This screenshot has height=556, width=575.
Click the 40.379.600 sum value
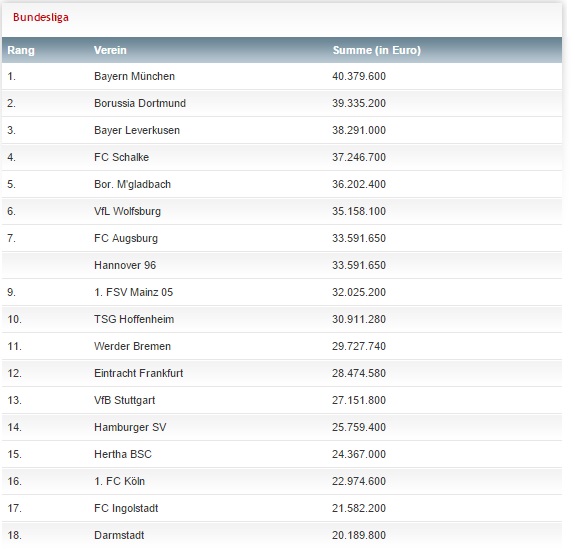tap(359, 76)
